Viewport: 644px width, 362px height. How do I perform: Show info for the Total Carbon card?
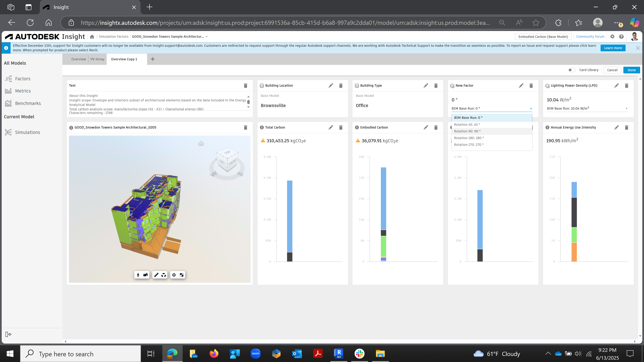coord(262,127)
